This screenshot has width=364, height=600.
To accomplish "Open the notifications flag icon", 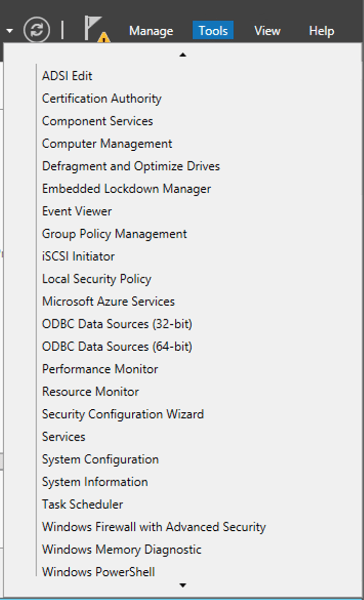I will tap(95, 29).
